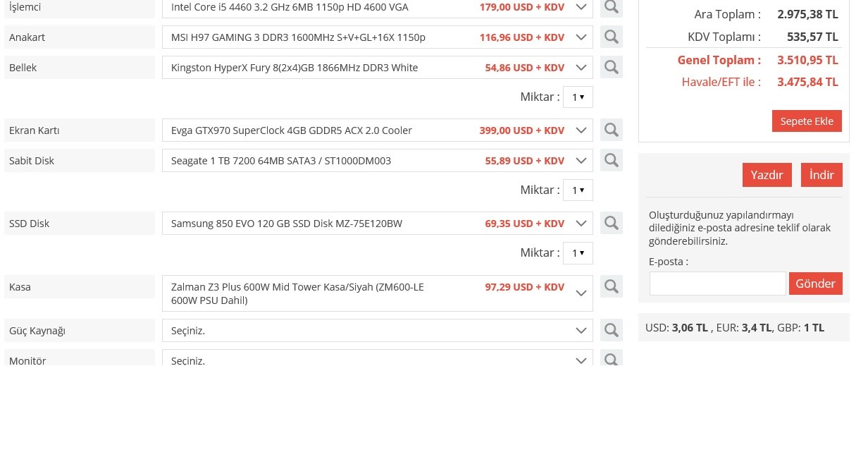Click the Sepete Ekle button
The height and width of the screenshot is (457, 868).
click(806, 121)
